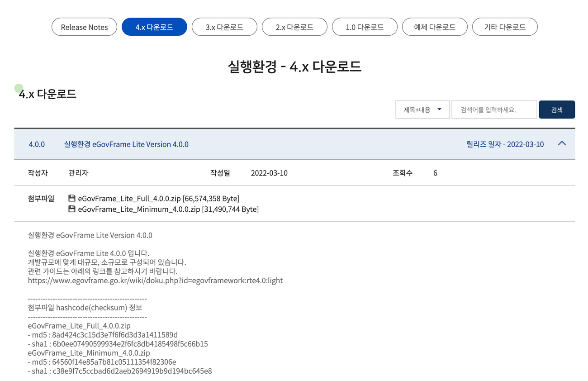
Task: Click the floppy disk icon beside eGovFrame_Lite_Full_4.0.0.zip
Action: (x=71, y=198)
